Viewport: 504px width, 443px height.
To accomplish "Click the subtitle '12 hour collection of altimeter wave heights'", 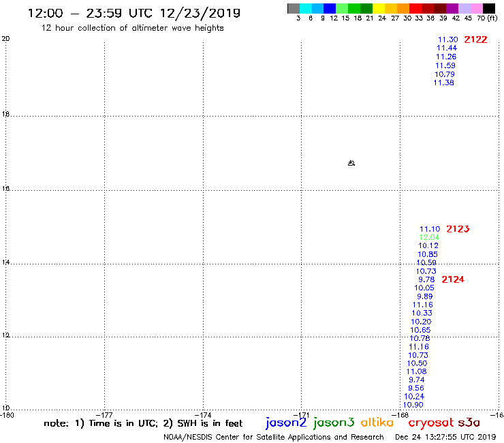I will point(132,28).
